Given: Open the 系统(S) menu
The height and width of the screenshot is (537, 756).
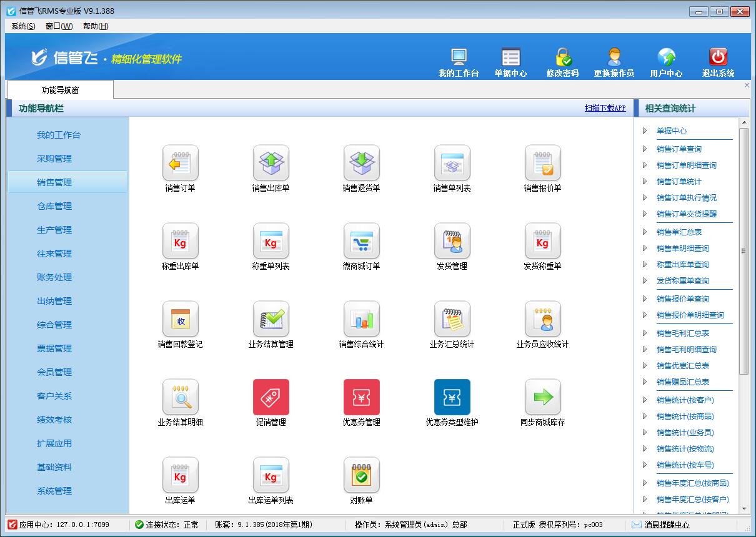Looking at the screenshot, I should tap(22, 26).
